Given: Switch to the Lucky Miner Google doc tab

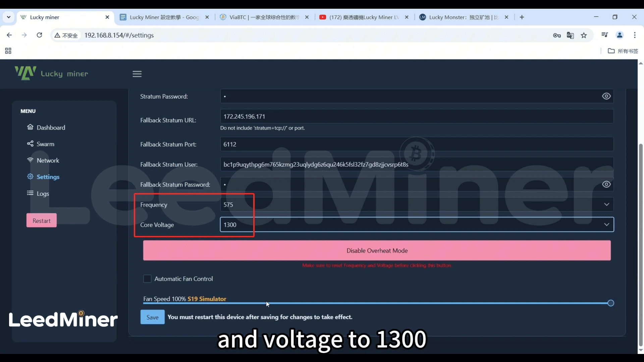Looking at the screenshot, I should pyautogui.click(x=164, y=17).
